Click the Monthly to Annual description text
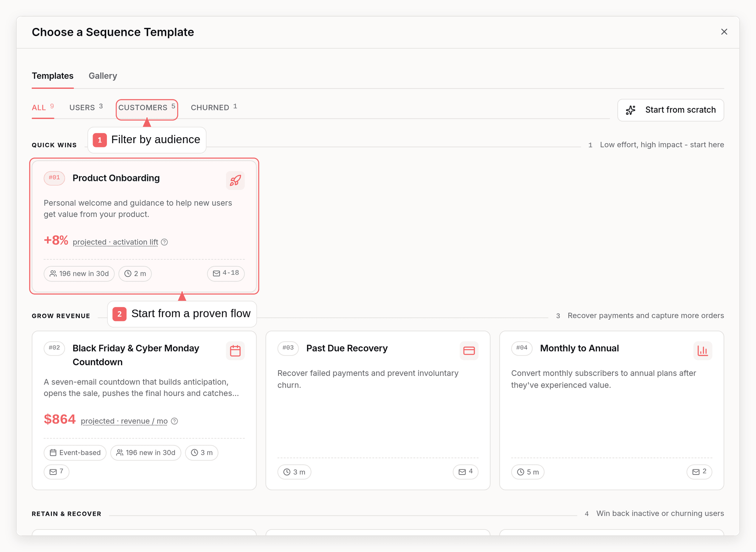The width and height of the screenshot is (756, 552). tap(603, 379)
